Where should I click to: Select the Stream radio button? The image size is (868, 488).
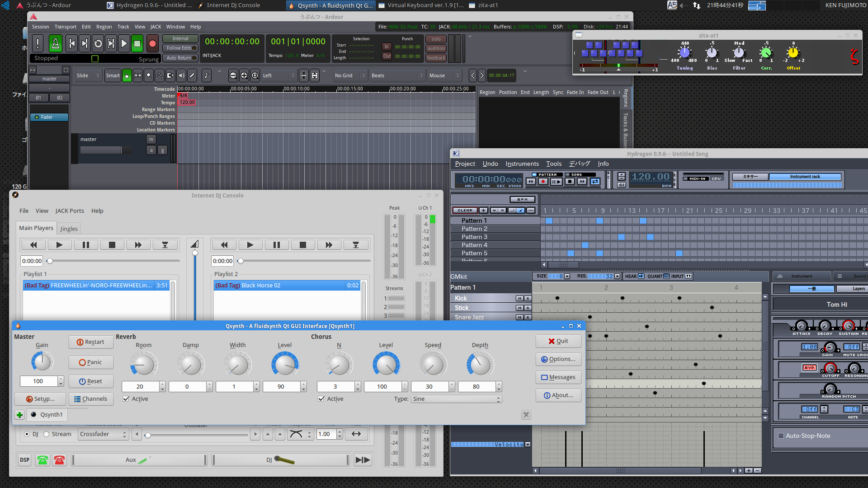coord(46,434)
